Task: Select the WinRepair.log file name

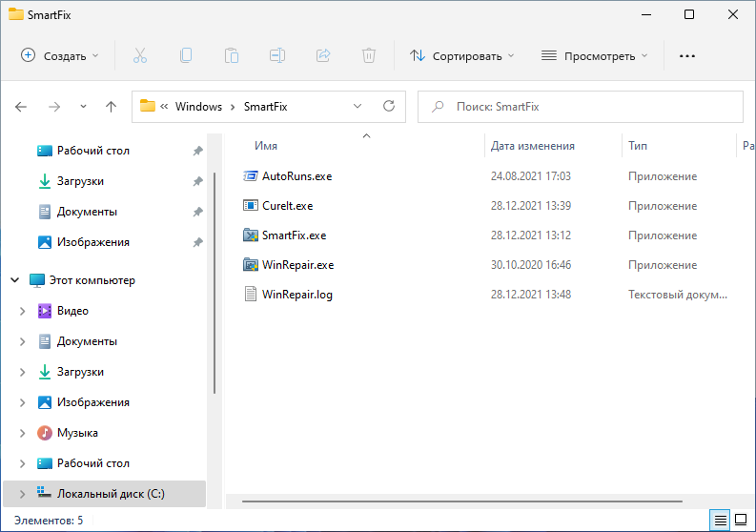Action: [x=297, y=295]
